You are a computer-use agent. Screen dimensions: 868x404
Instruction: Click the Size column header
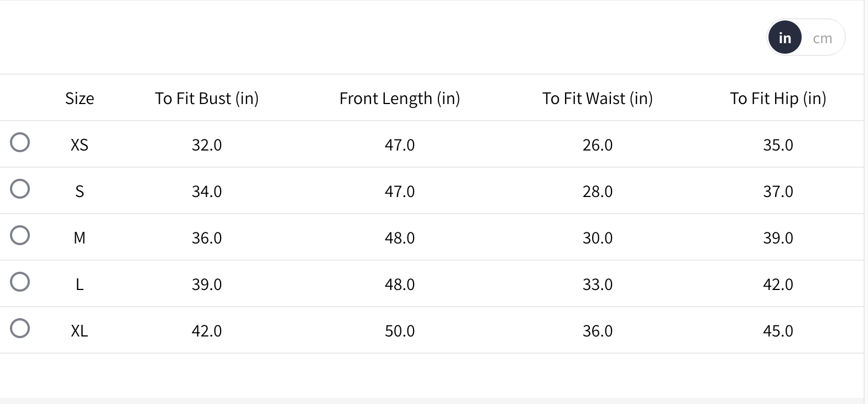click(80, 99)
